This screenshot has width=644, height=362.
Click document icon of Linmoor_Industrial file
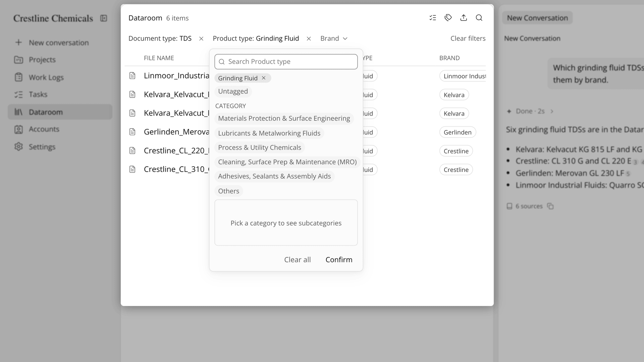pyautogui.click(x=132, y=76)
